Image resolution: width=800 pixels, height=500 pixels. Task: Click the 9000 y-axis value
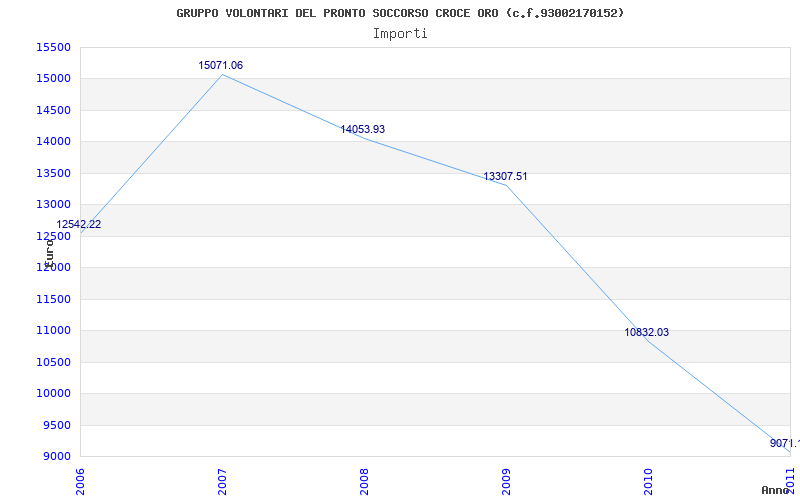56,457
